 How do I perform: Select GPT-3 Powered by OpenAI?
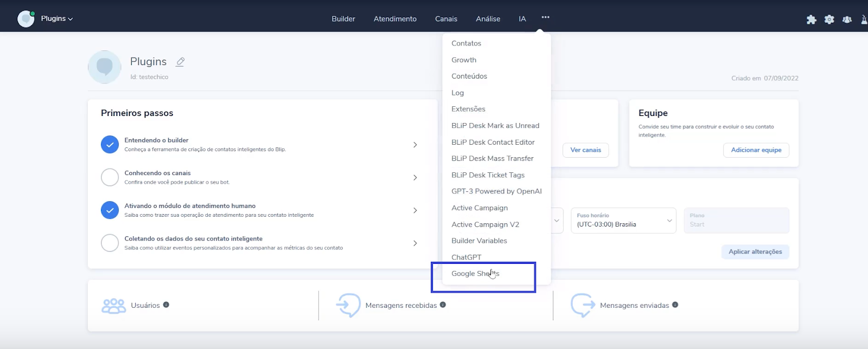pyautogui.click(x=496, y=191)
